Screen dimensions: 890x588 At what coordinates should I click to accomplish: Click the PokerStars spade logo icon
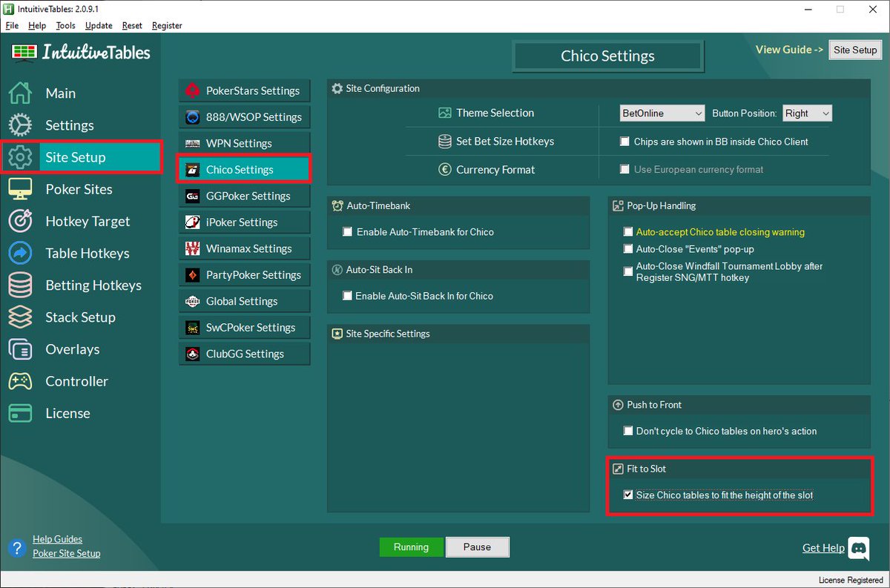coord(193,90)
